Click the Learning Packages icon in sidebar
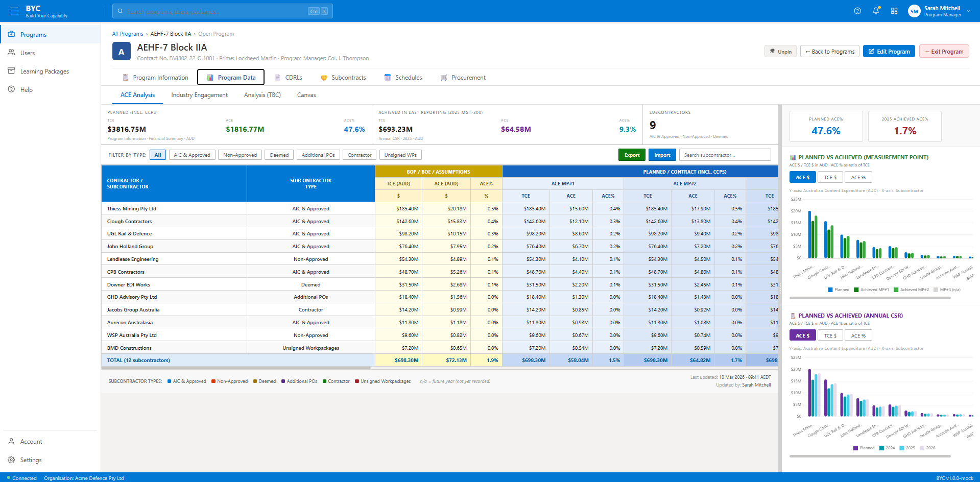The image size is (980, 482). pyautogui.click(x=11, y=71)
